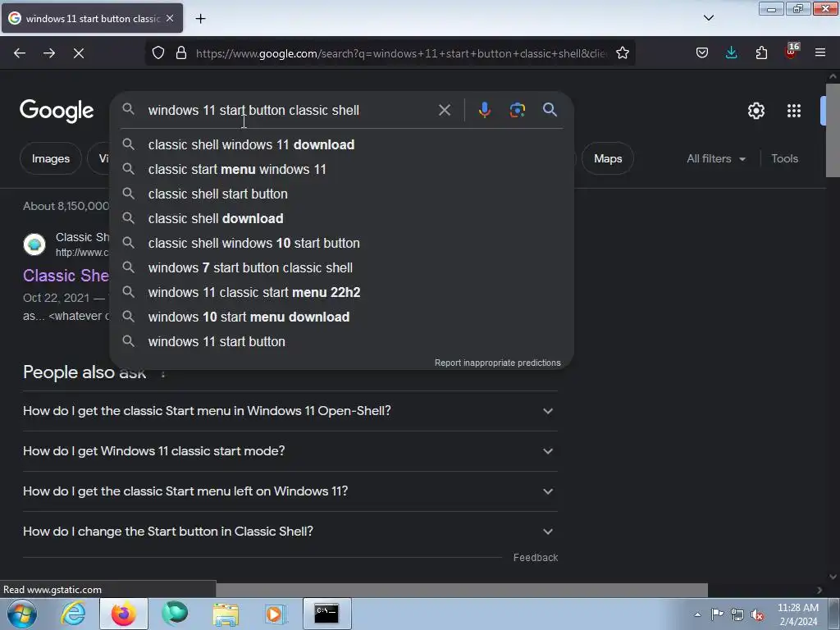The image size is (840, 630).
Task: Open the ad-blocker extension showing 16
Action: (x=792, y=52)
